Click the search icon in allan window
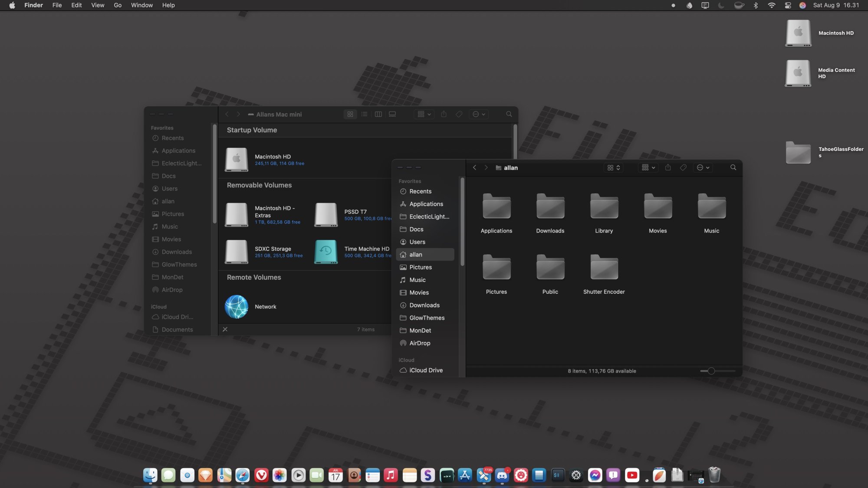This screenshot has width=868, height=488. (733, 167)
